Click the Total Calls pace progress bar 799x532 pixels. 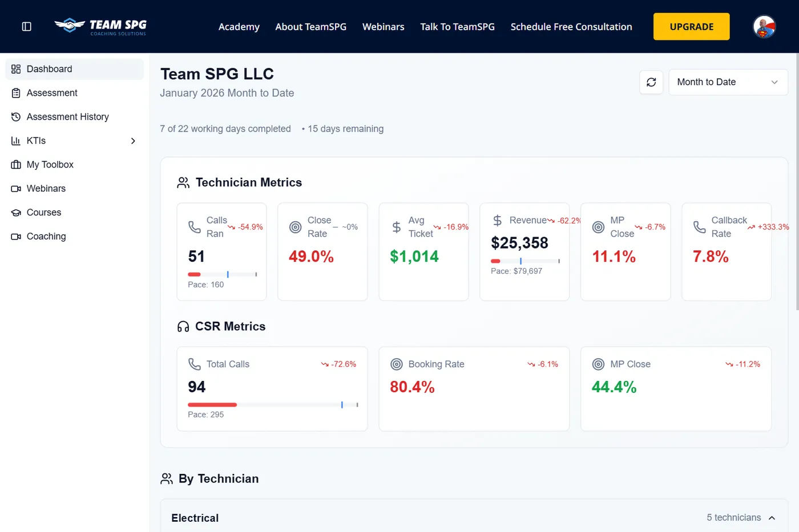(273, 405)
